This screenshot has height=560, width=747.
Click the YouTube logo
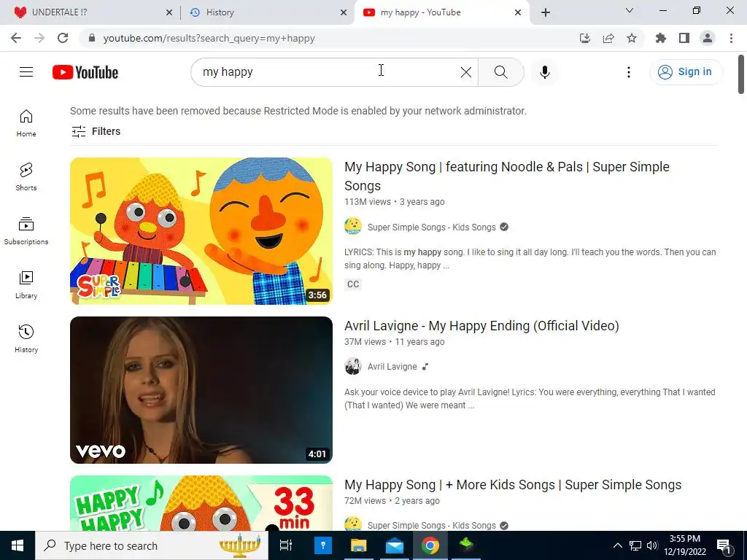tap(85, 72)
